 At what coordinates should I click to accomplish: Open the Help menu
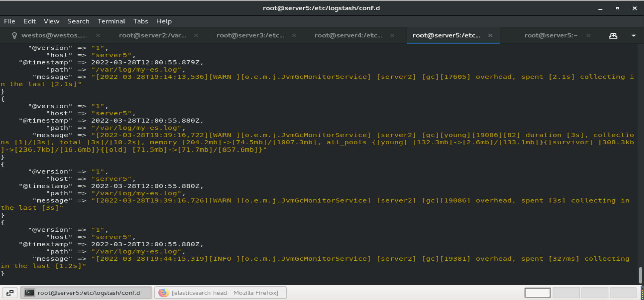164,21
